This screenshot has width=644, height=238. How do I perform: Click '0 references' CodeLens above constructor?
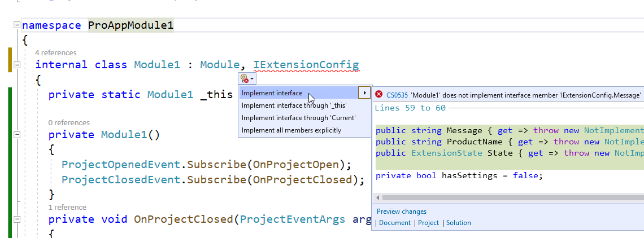point(69,123)
